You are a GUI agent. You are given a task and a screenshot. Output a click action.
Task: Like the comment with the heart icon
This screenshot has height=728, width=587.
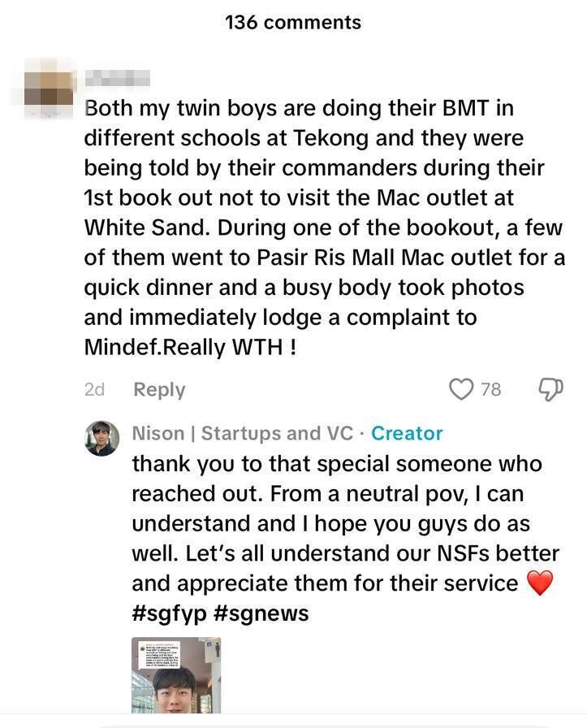pos(461,388)
